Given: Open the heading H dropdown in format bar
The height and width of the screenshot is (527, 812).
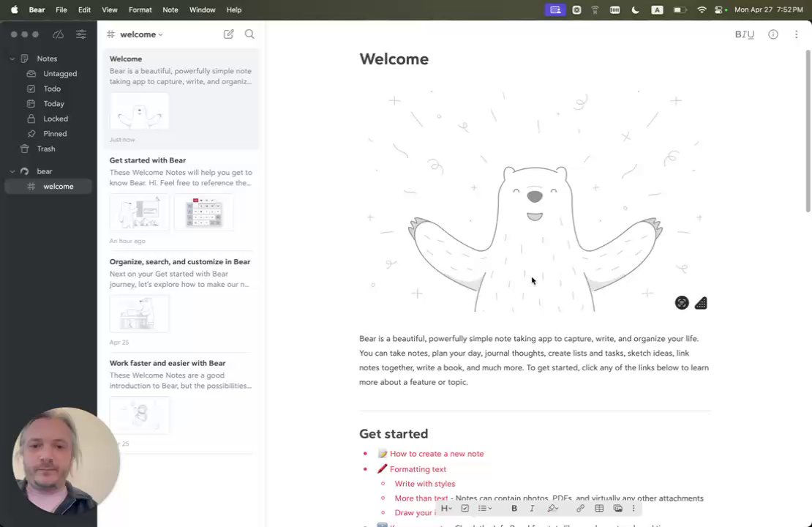Looking at the screenshot, I should (446, 509).
